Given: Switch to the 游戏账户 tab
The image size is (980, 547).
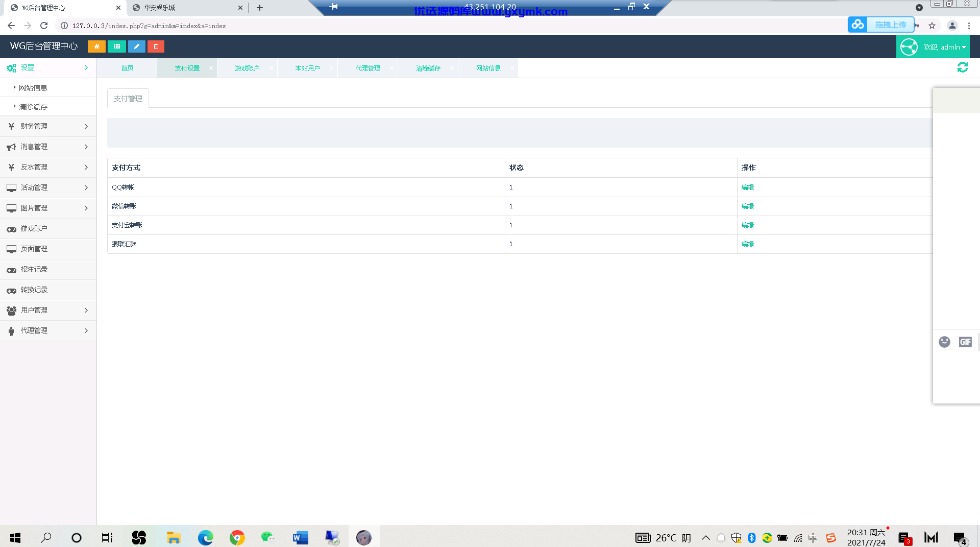Looking at the screenshot, I should [247, 68].
